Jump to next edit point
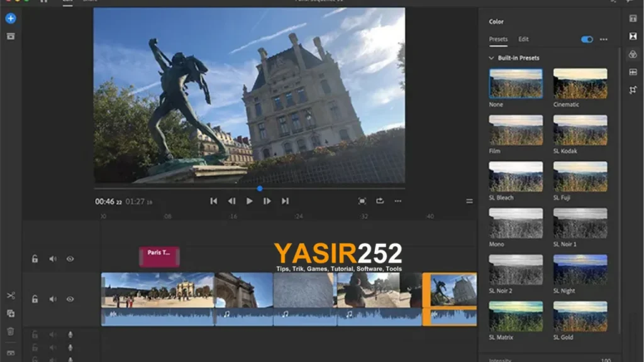The image size is (644, 362). [x=285, y=201]
